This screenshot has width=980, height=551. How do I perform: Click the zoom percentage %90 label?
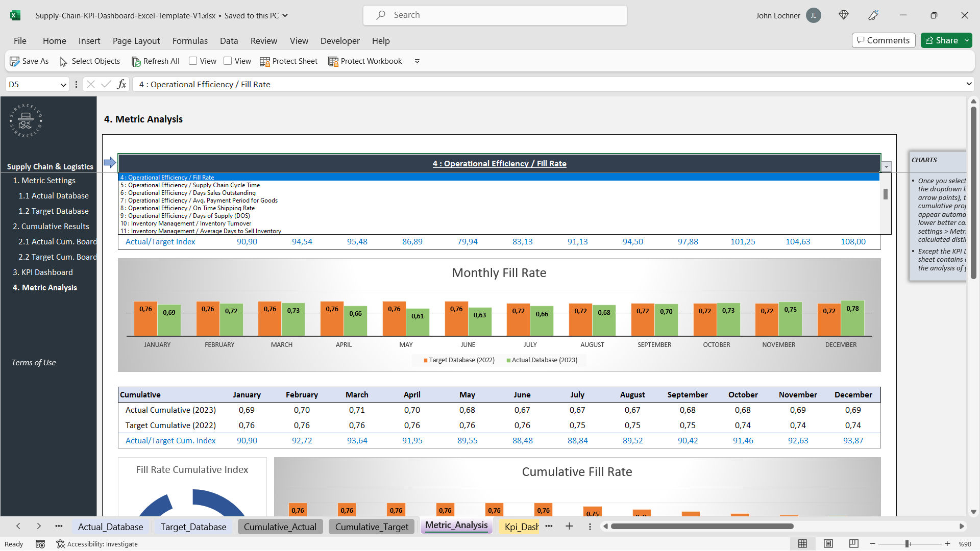point(965,544)
